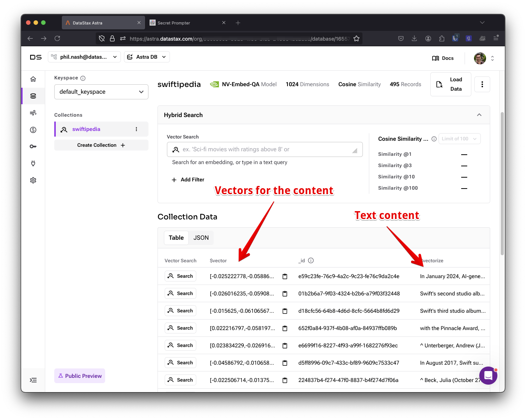Copy the vector starting with -0.025222778
The width and height of the screenshot is (526, 420).
(x=285, y=276)
